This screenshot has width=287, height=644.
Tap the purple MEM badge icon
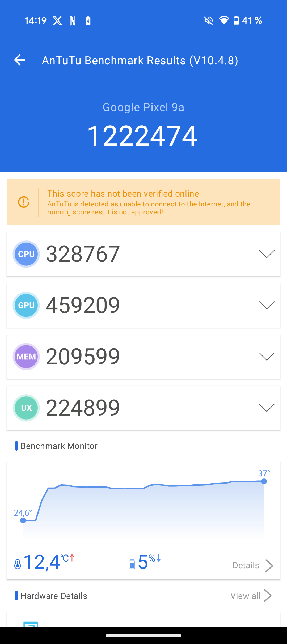(26, 357)
